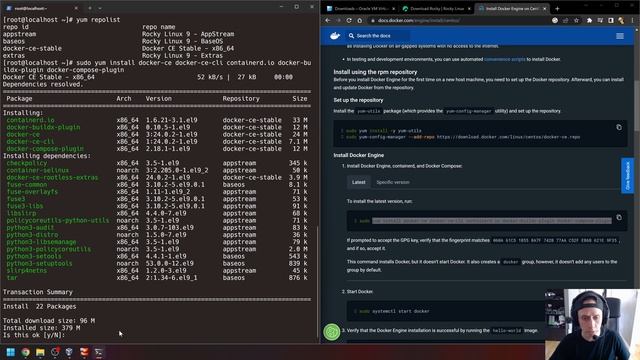Open the terminal app in the taskbar

pos(99,352)
